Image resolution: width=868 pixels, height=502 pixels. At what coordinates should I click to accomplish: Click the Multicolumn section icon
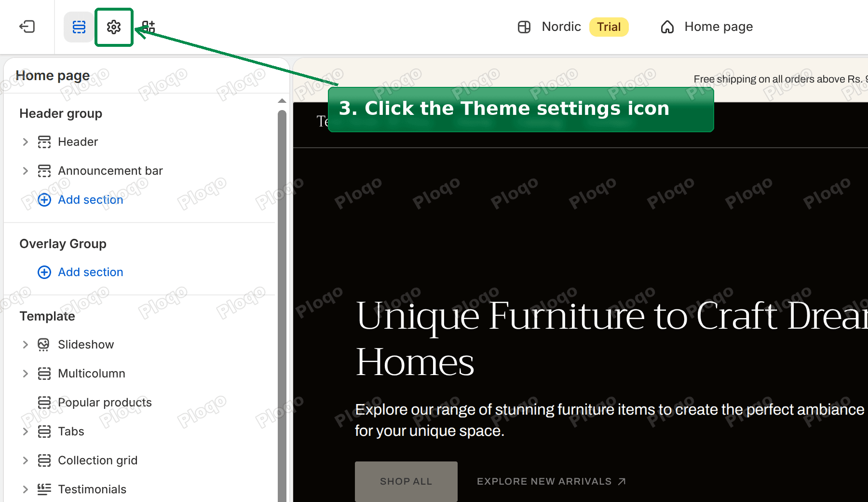44,374
